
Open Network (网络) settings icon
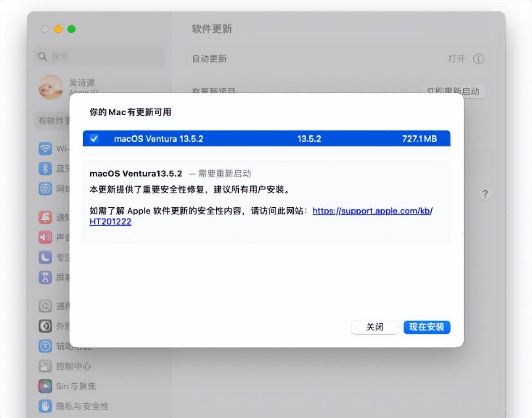coord(45,189)
